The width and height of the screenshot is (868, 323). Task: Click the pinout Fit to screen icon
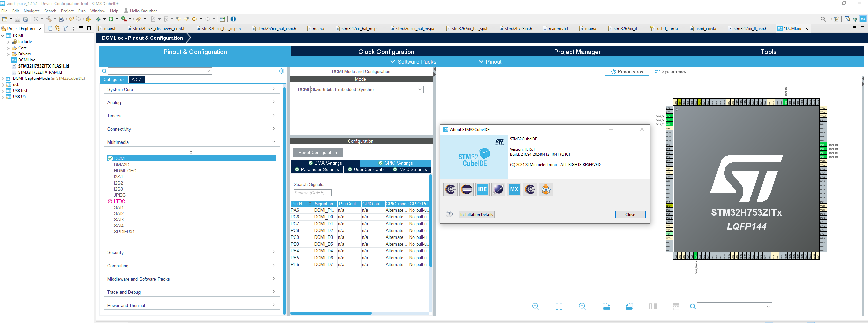[559, 306]
